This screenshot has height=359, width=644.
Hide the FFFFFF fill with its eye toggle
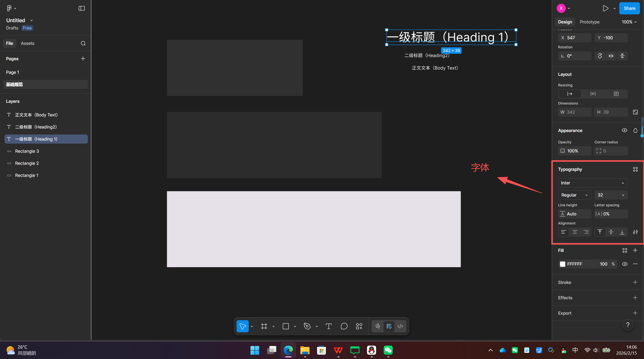click(x=624, y=264)
